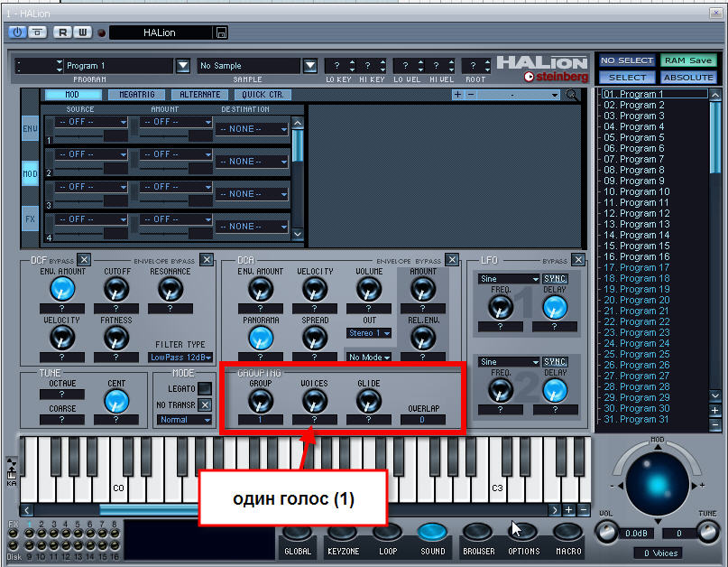Enable the Legato checkbox

(205, 388)
